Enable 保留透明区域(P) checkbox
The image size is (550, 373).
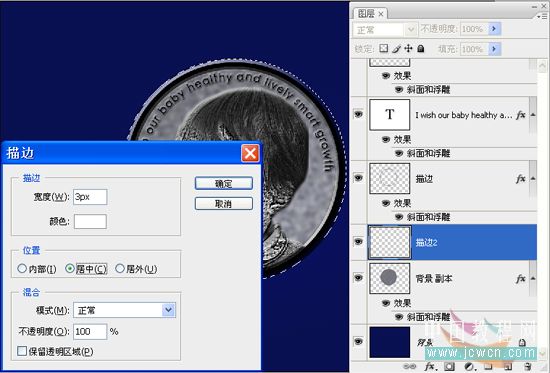coord(22,351)
